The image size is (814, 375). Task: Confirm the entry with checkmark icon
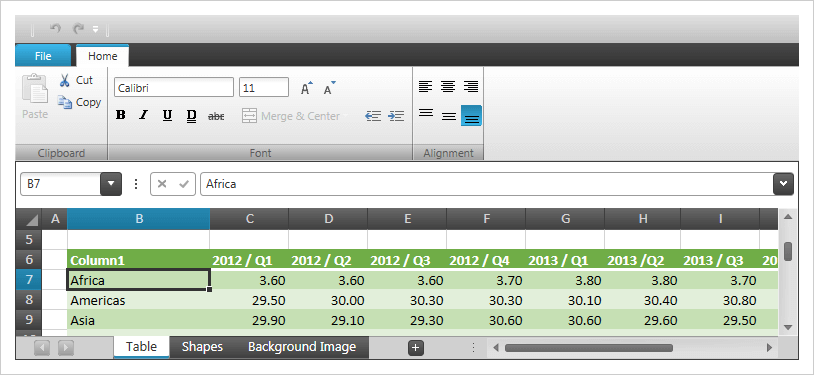[183, 184]
